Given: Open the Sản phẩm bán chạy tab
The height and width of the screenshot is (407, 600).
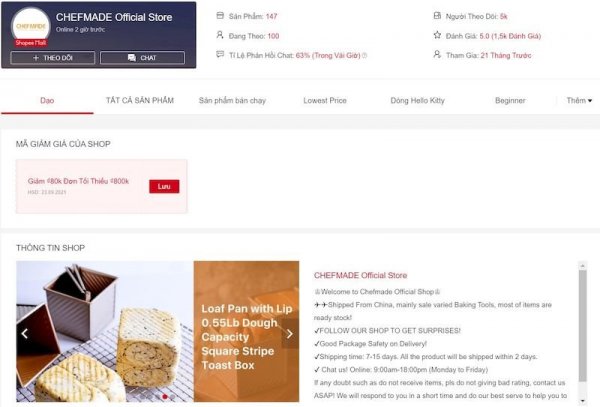Looking at the screenshot, I should pyautogui.click(x=232, y=101).
